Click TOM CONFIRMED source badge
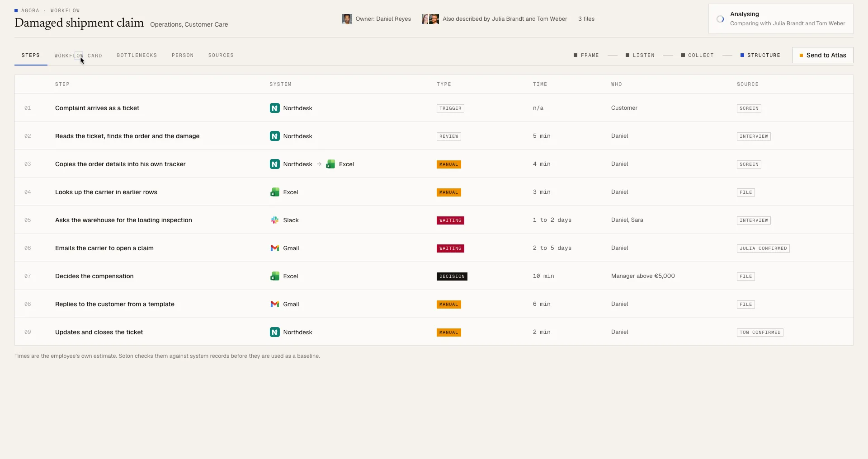Image resolution: width=868 pixels, height=459 pixels. tap(760, 333)
